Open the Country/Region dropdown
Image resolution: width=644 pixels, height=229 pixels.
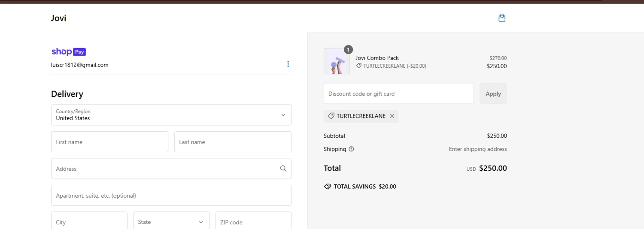pyautogui.click(x=171, y=115)
